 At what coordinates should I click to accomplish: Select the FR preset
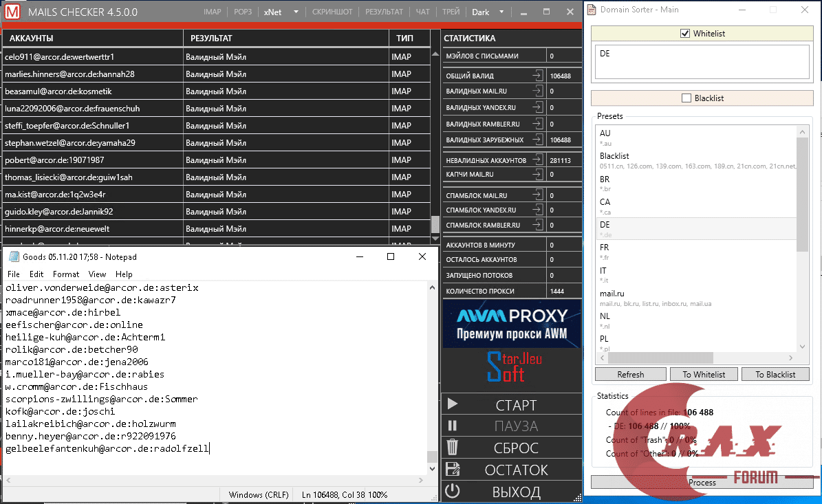point(696,252)
